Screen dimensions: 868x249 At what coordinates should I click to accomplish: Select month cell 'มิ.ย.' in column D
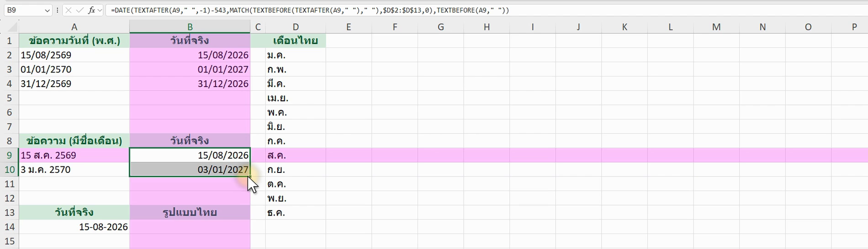(x=296, y=126)
